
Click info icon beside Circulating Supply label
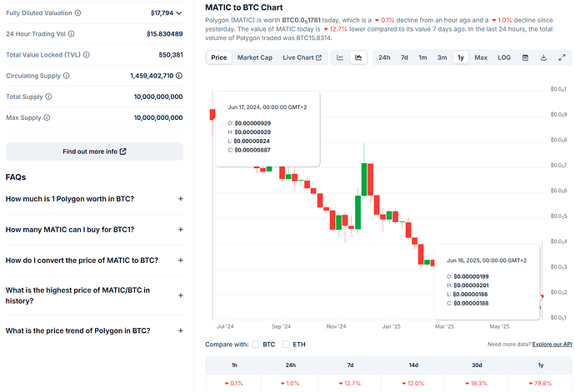coord(67,76)
